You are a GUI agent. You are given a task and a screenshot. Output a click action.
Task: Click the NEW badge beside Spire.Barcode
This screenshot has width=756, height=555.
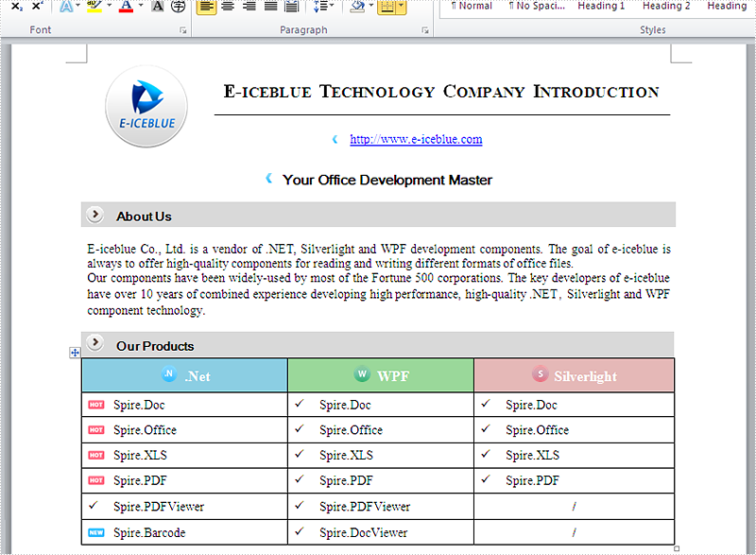pos(96,533)
